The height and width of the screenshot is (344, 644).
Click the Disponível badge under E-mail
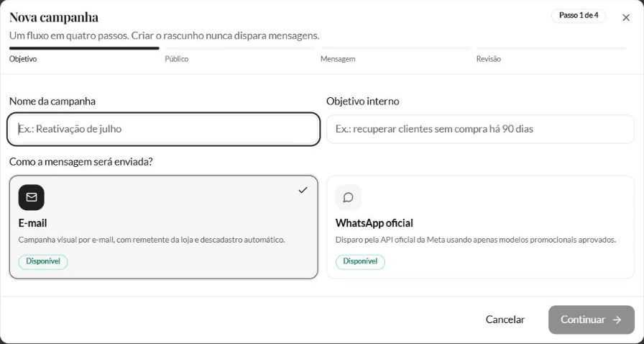pos(43,261)
